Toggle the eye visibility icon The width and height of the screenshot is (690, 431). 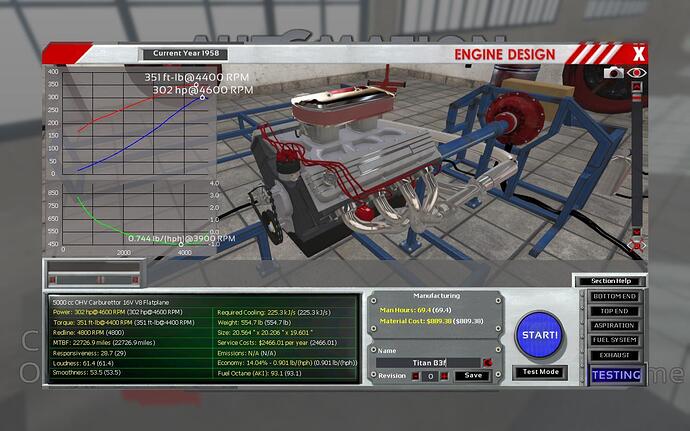(x=637, y=73)
